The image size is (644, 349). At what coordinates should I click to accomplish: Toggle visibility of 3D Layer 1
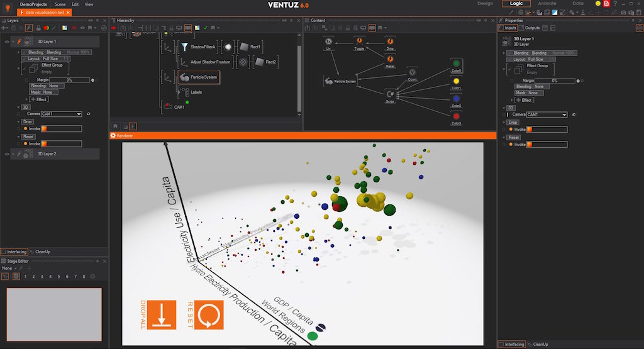click(7, 42)
